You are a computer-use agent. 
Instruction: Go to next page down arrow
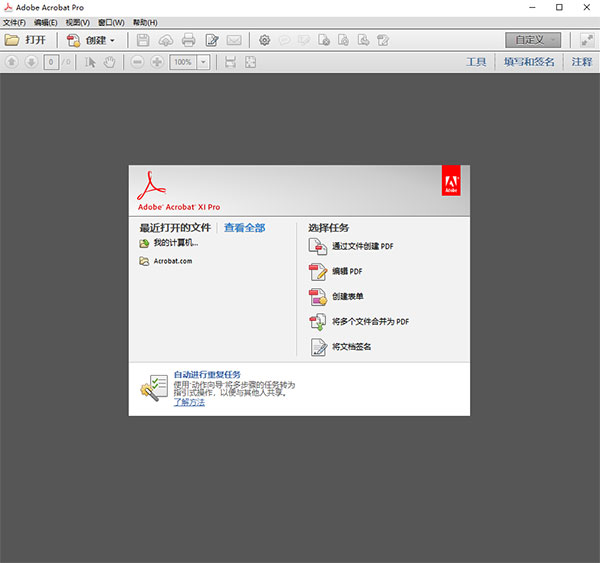tap(31, 62)
